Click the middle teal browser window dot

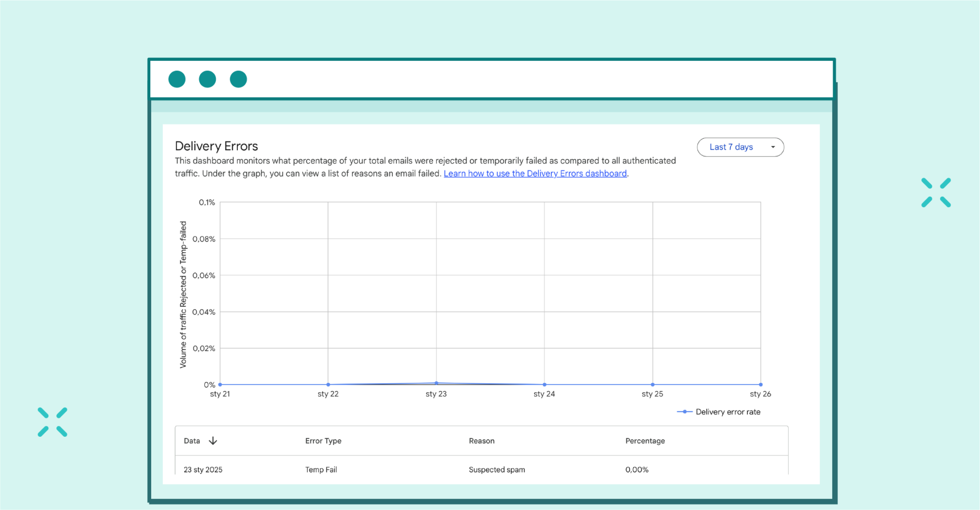(207, 79)
